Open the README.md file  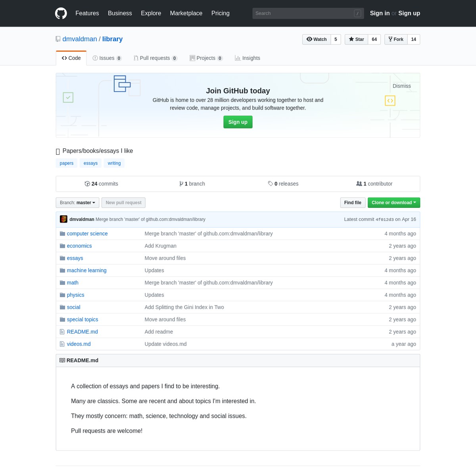[83, 332]
